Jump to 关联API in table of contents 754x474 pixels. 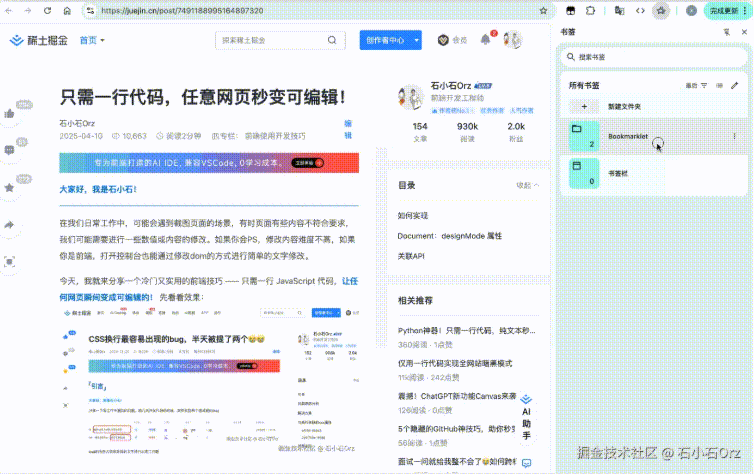click(x=411, y=256)
